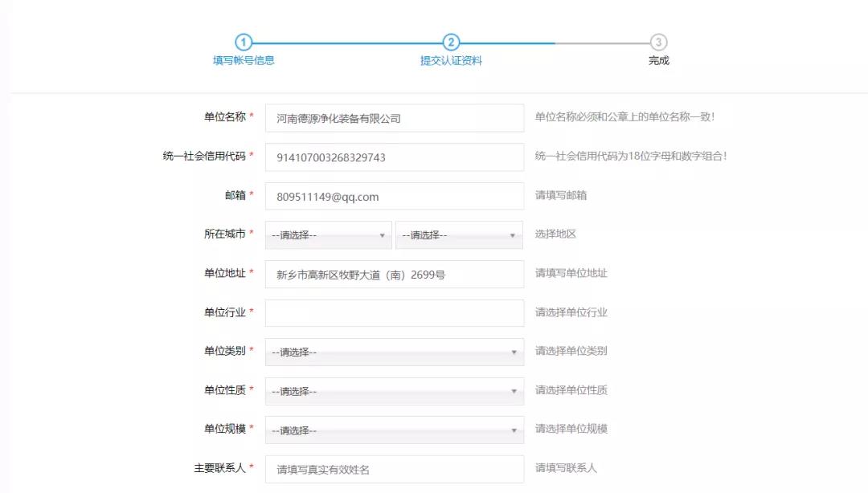The width and height of the screenshot is (868, 493).
Task: Click the 单位类别 dropdown arrow
Action: (x=514, y=352)
